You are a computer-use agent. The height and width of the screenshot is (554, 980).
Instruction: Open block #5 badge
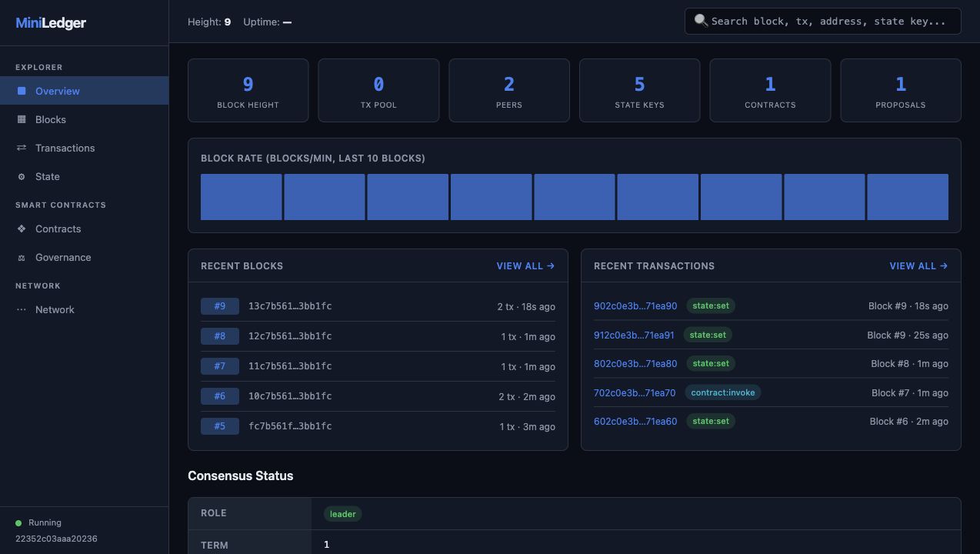click(220, 426)
